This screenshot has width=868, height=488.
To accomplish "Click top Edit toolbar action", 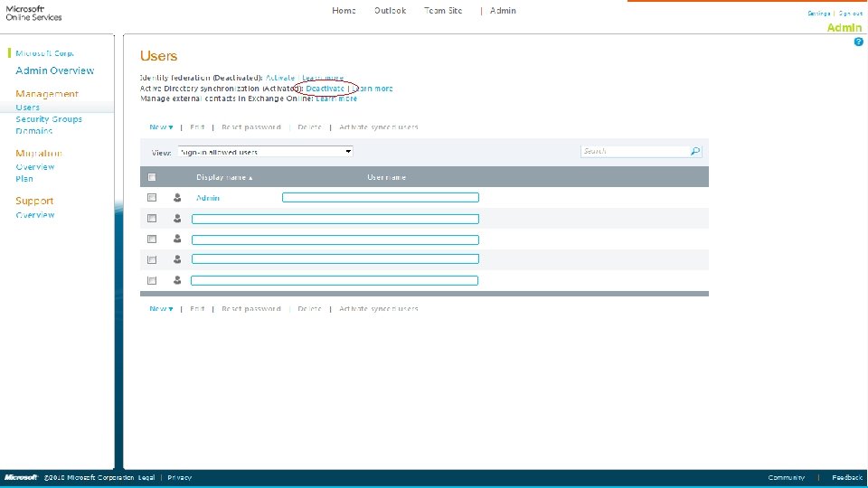I will point(197,127).
